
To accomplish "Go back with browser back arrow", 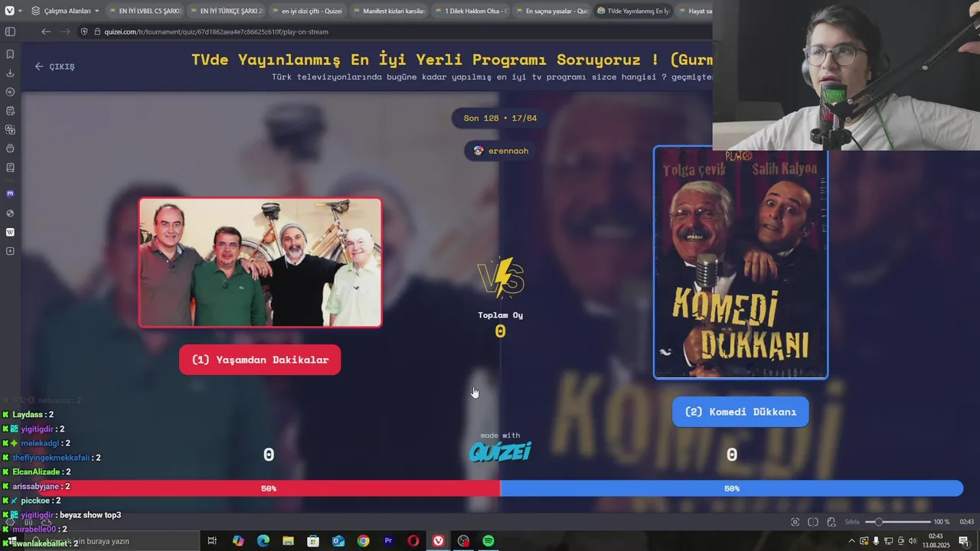I will point(46,31).
